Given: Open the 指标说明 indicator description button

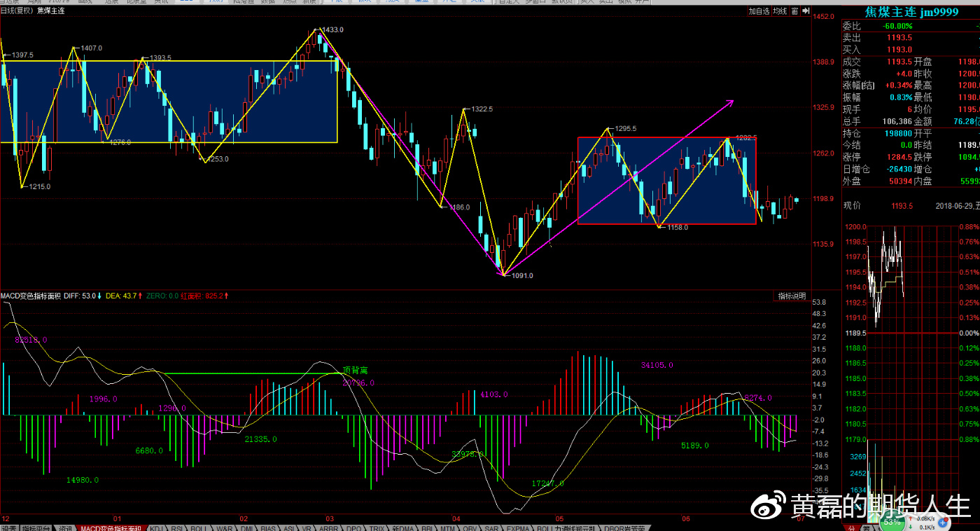Looking at the screenshot, I should [792, 296].
